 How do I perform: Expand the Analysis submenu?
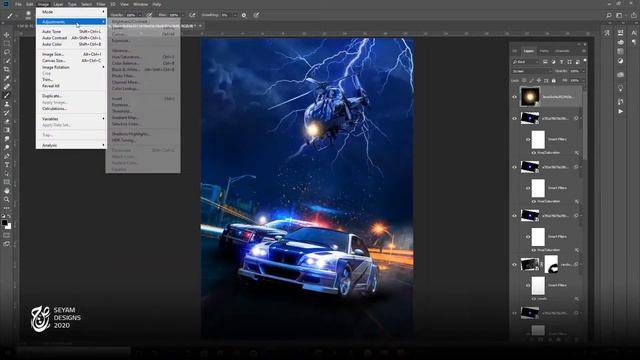click(71, 145)
